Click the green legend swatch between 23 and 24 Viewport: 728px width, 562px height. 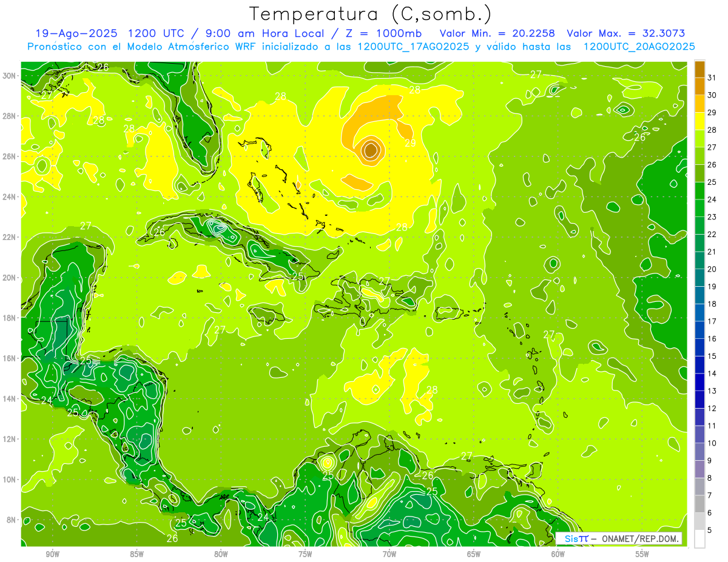tap(700, 208)
